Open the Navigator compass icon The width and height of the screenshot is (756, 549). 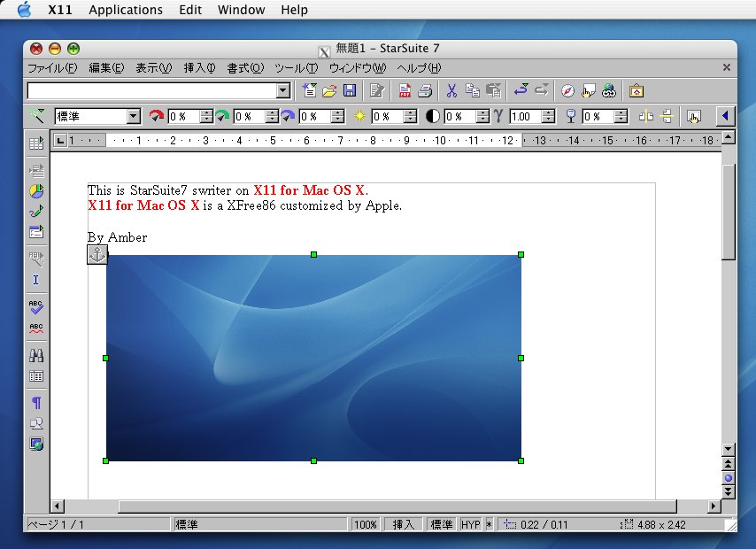point(568,90)
